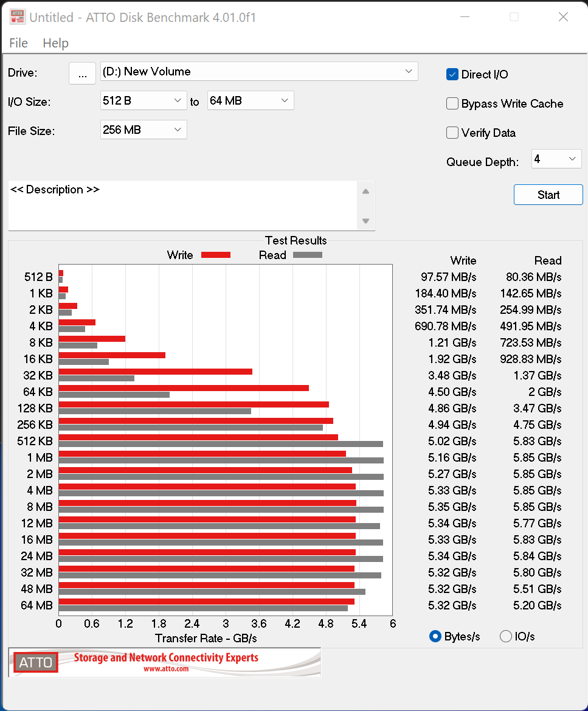The width and height of the screenshot is (588, 711).
Task: Disable the Direct I/O checkbox
Action: click(452, 74)
